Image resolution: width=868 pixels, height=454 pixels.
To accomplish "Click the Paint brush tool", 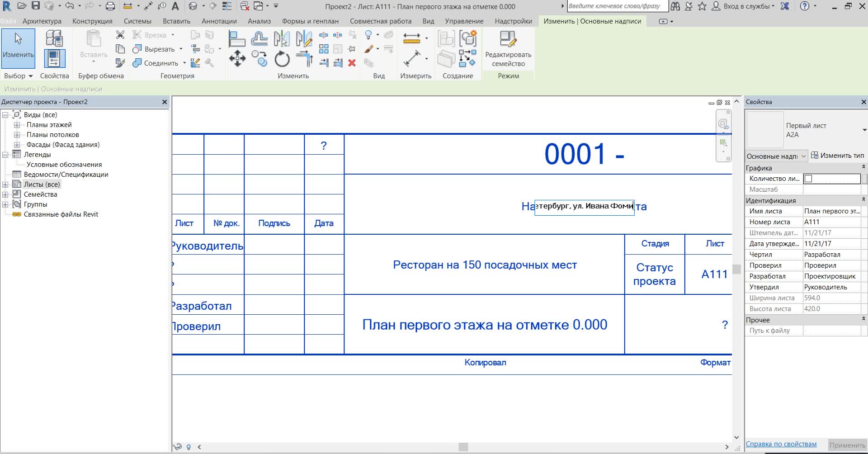I will point(369,49).
